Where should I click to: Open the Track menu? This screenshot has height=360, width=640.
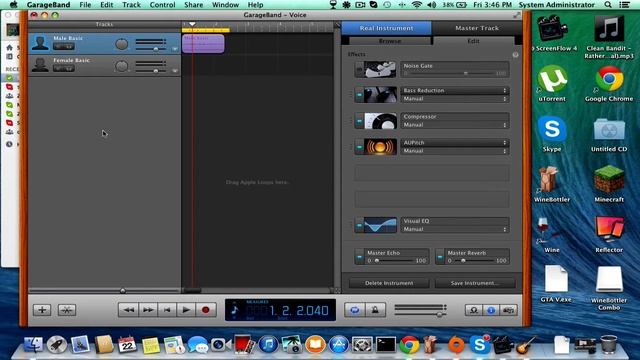(x=131, y=5)
